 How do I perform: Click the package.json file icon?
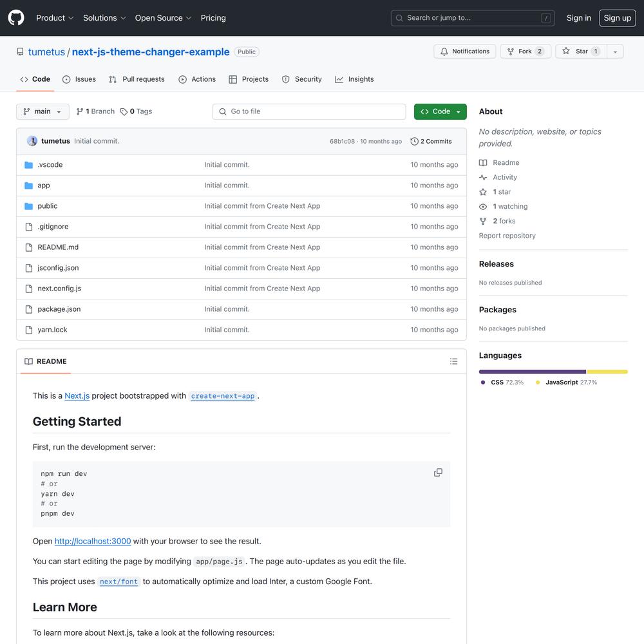click(x=29, y=309)
